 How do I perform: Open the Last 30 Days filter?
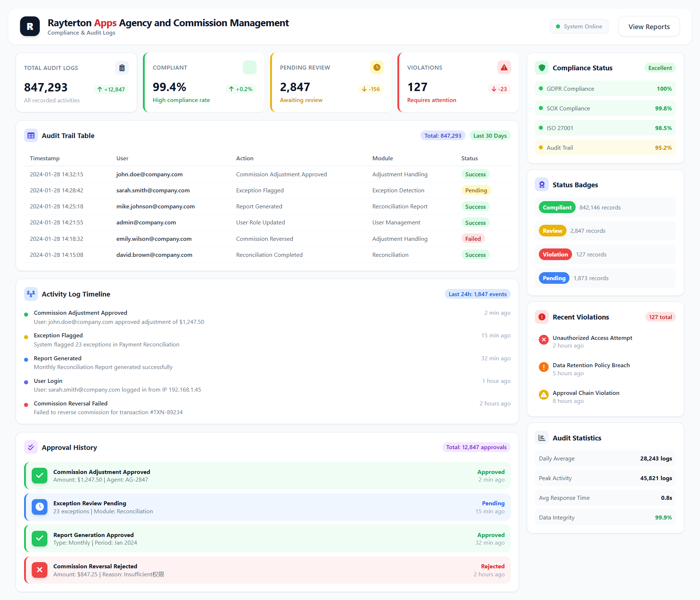pos(490,136)
